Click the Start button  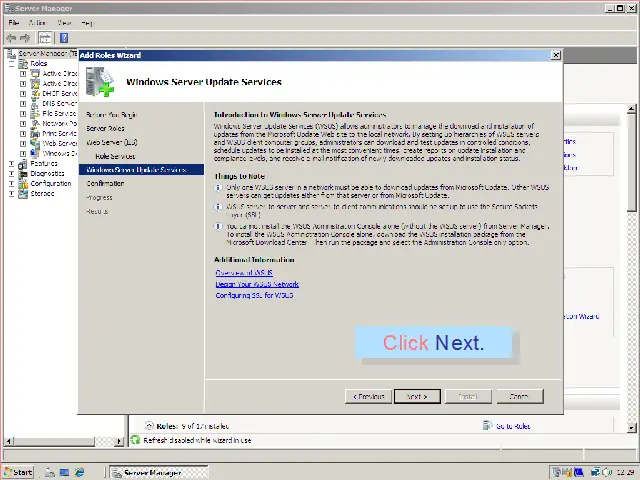(x=19, y=472)
